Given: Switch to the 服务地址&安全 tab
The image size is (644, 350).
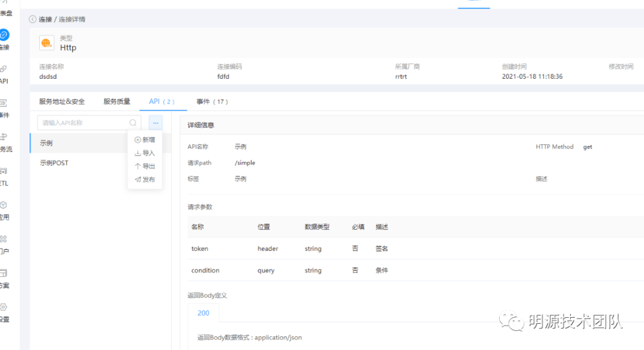Looking at the screenshot, I should tap(62, 101).
